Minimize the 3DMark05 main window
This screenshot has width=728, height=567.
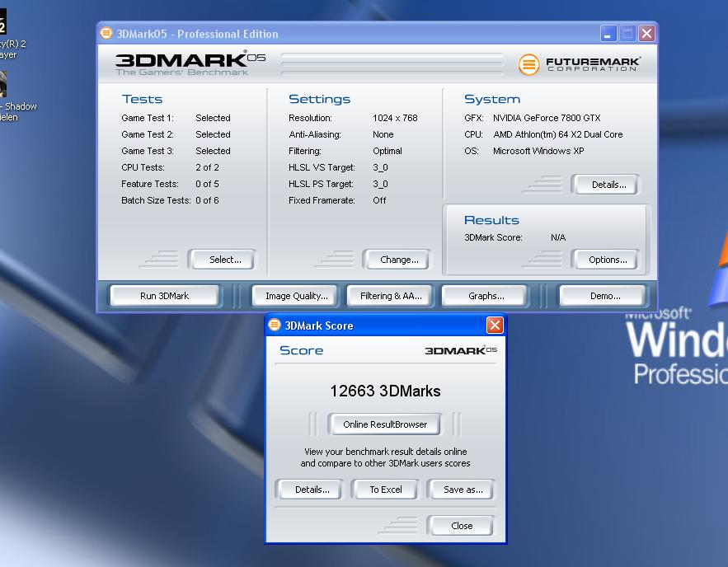[608, 34]
